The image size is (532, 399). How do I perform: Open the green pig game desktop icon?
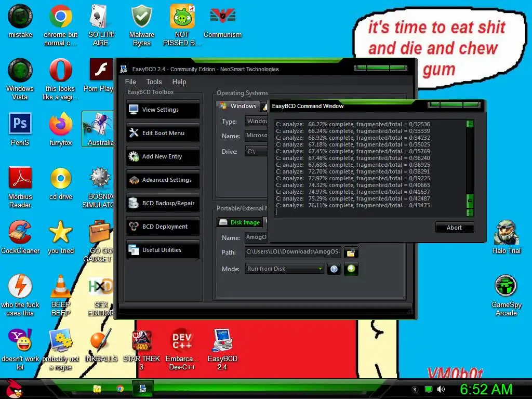[x=182, y=25]
